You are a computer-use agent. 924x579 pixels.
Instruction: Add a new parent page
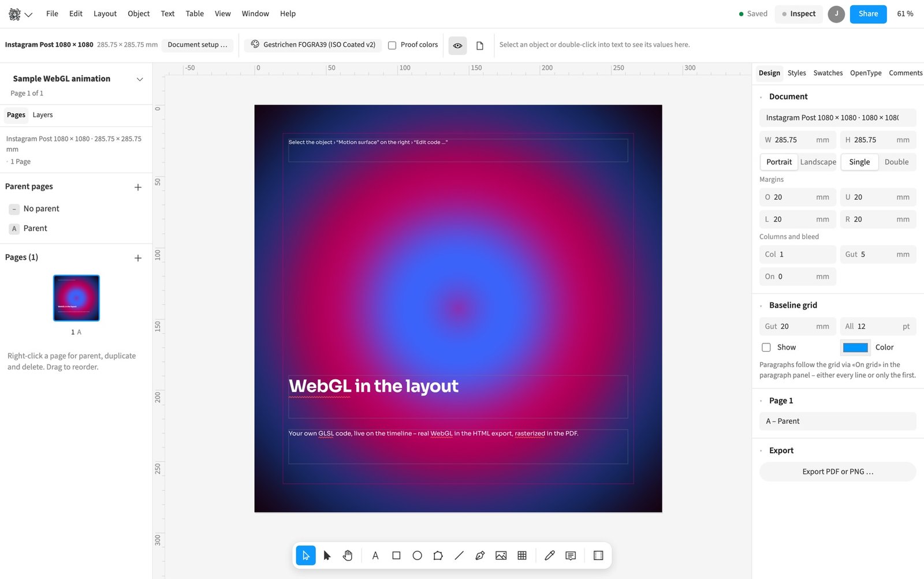pyautogui.click(x=138, y=187)
